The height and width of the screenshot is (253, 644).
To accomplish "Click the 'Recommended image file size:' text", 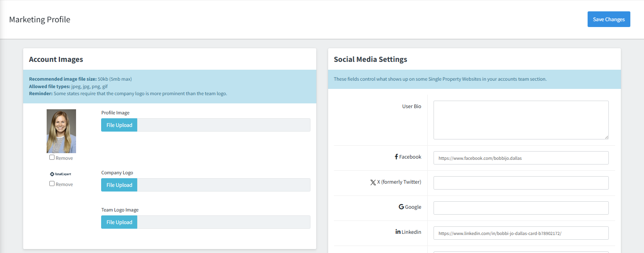I will (63, 79).
